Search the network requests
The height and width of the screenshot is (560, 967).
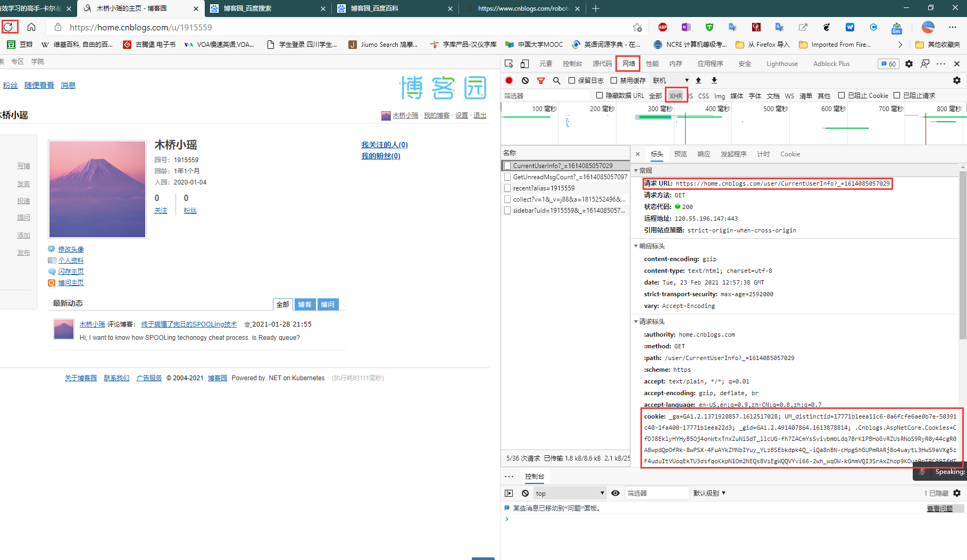(556, 80)
